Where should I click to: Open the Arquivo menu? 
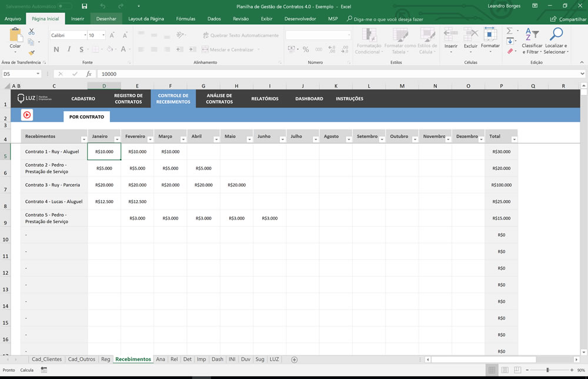tap(13, 19)
